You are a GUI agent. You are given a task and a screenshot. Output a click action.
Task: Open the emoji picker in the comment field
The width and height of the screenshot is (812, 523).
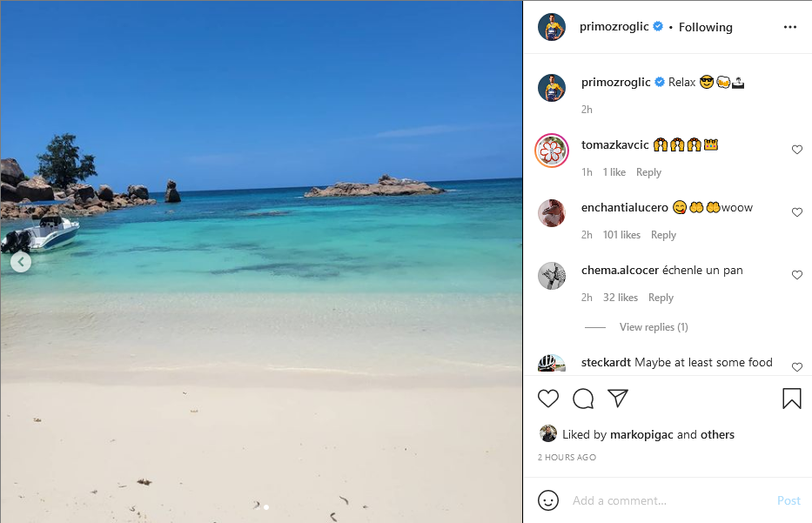pyautogui.click(x=548, y=500)
